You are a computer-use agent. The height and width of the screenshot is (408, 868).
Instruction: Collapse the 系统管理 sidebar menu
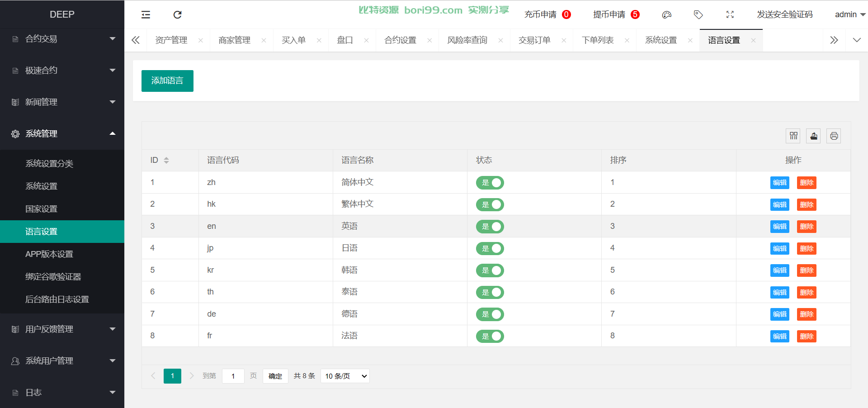pyautogui.click(x=62, y=134)
